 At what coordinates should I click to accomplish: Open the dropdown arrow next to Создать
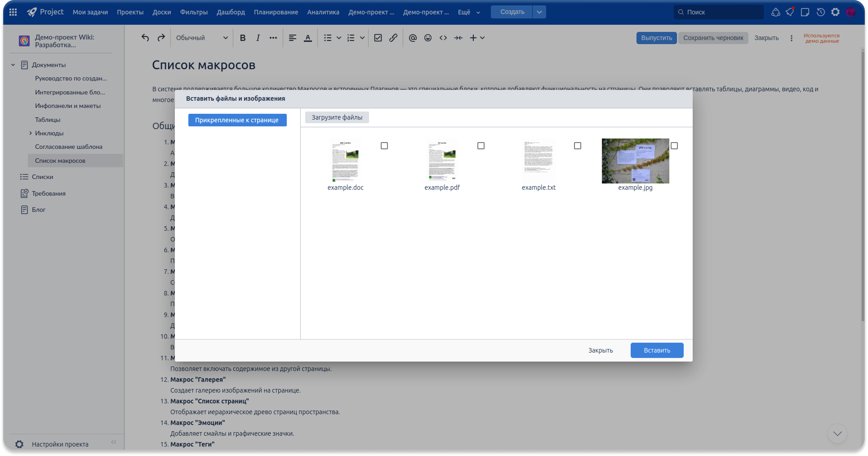pos(539,12)
